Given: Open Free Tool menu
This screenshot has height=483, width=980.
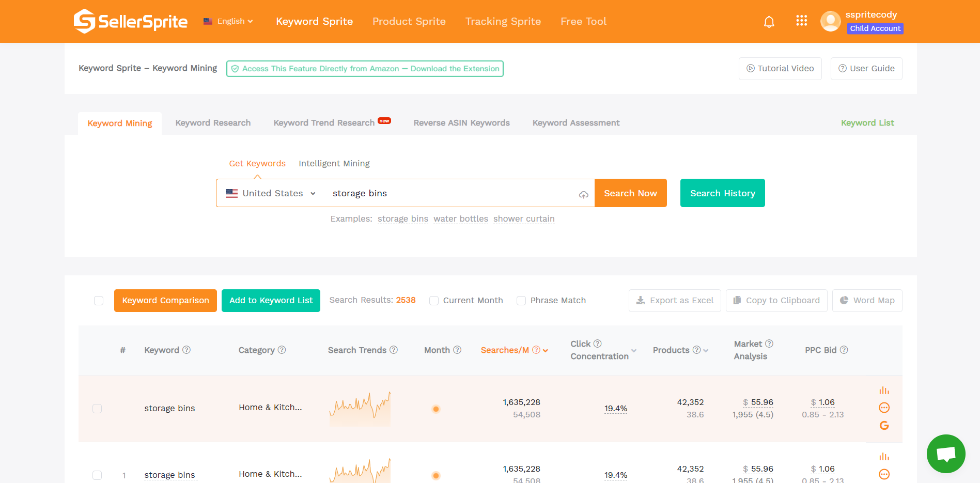Looking at the screenshot, I should coord(583,21).
